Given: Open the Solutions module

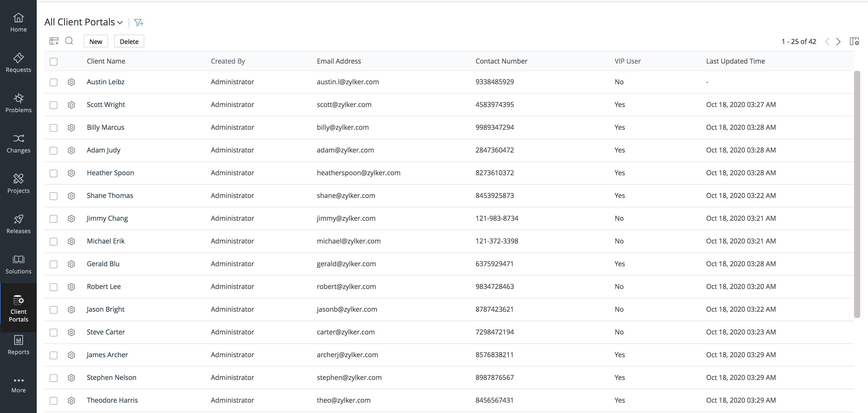Looking at the screenshot, I should [19, 264].
